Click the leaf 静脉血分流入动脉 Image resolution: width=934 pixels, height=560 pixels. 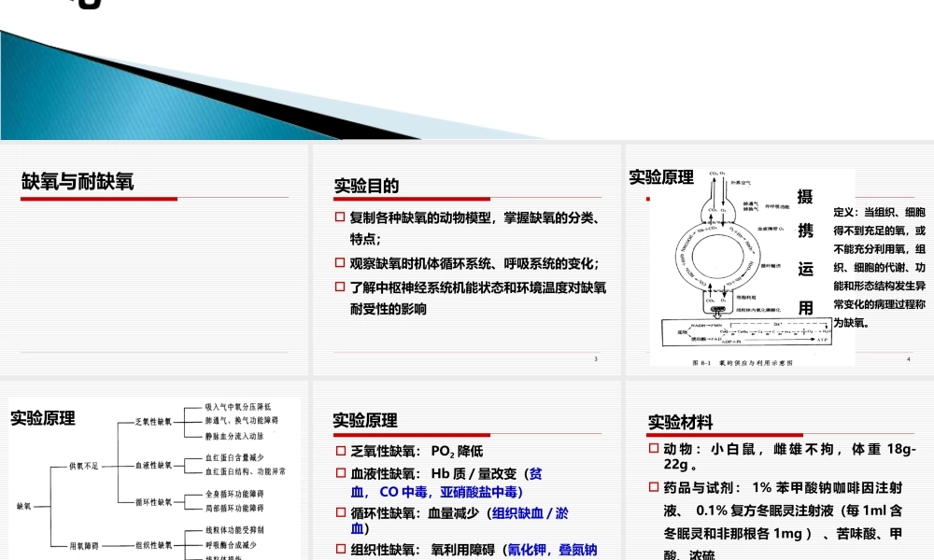click(x=234, y=436)
